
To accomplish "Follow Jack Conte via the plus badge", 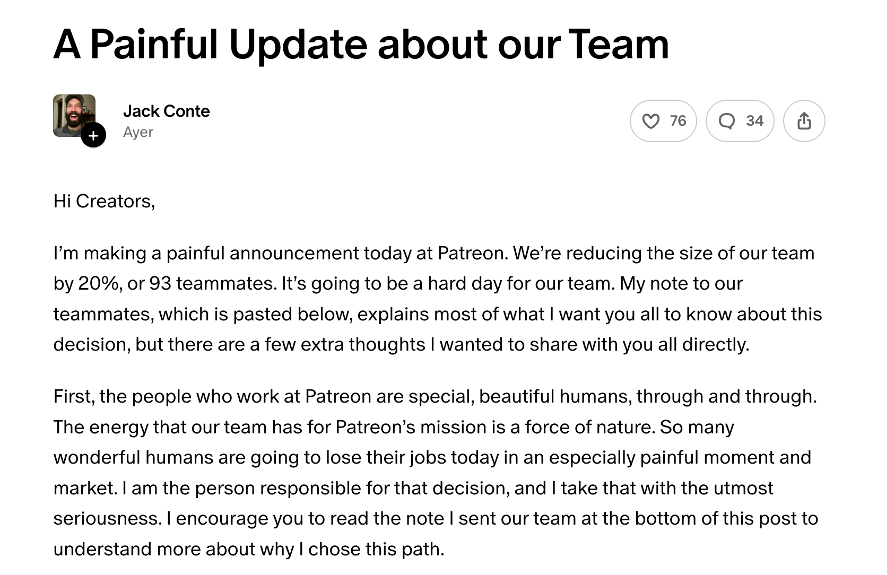I will pyautogui.click(x=93, y=135).
